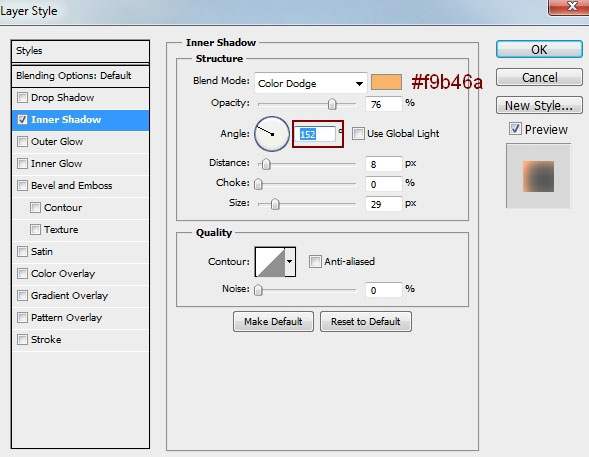The height and width of the screenshot is (457, 589).
Task: Click the Distance slider handle
Action: [x=266, y=164]
